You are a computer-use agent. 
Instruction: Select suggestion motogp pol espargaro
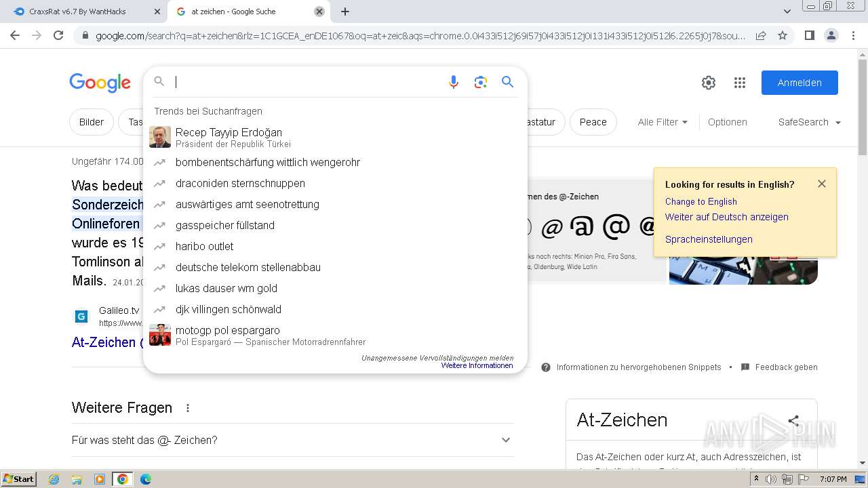click(x=335, y=335)
